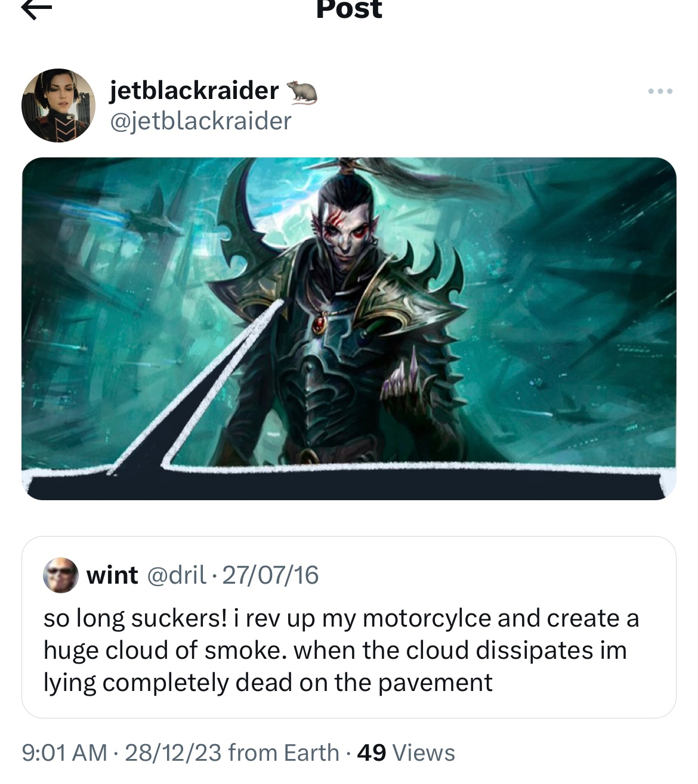
Task: Open the dark elf artwork image
Action: pyautogui.click(x=349, y=329)
